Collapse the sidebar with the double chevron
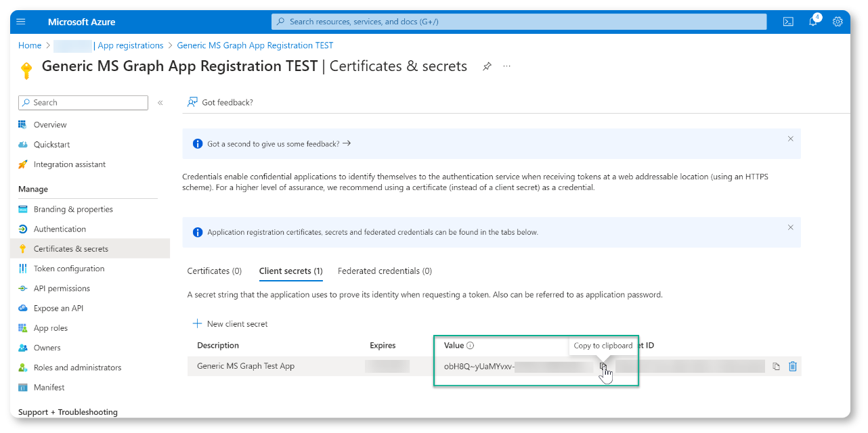868x433 pixels. pyautogui.click(x=160, y=103)
